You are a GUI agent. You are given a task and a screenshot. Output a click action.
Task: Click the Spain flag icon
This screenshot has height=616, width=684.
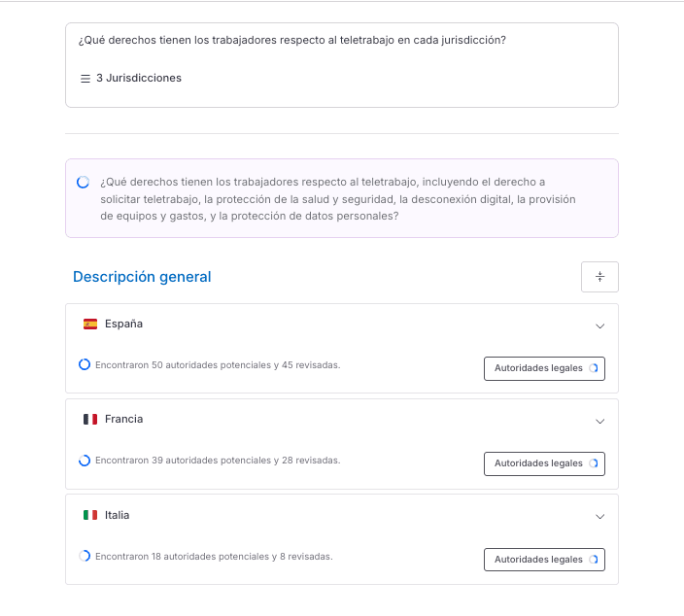coord(90,324)
